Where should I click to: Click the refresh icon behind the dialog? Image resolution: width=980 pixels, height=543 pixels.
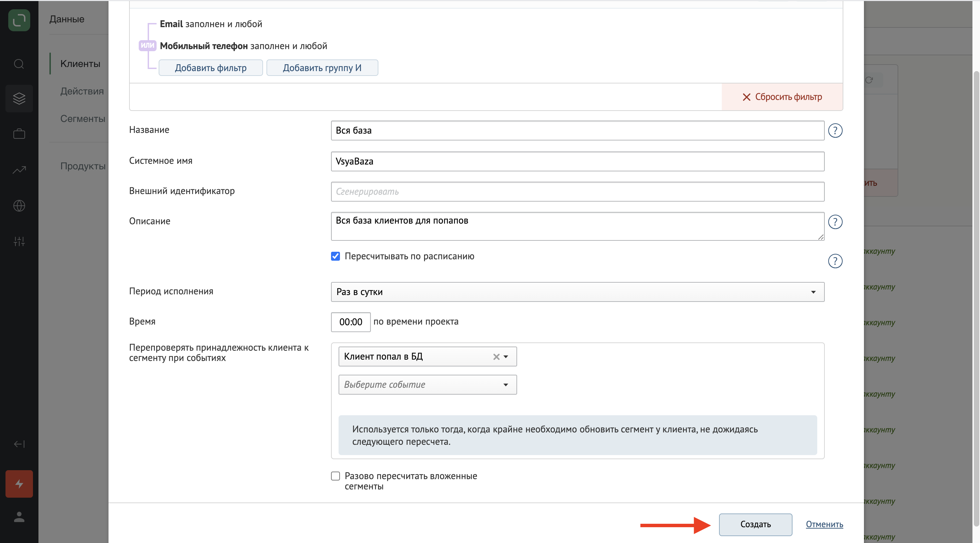coord(869,80)
